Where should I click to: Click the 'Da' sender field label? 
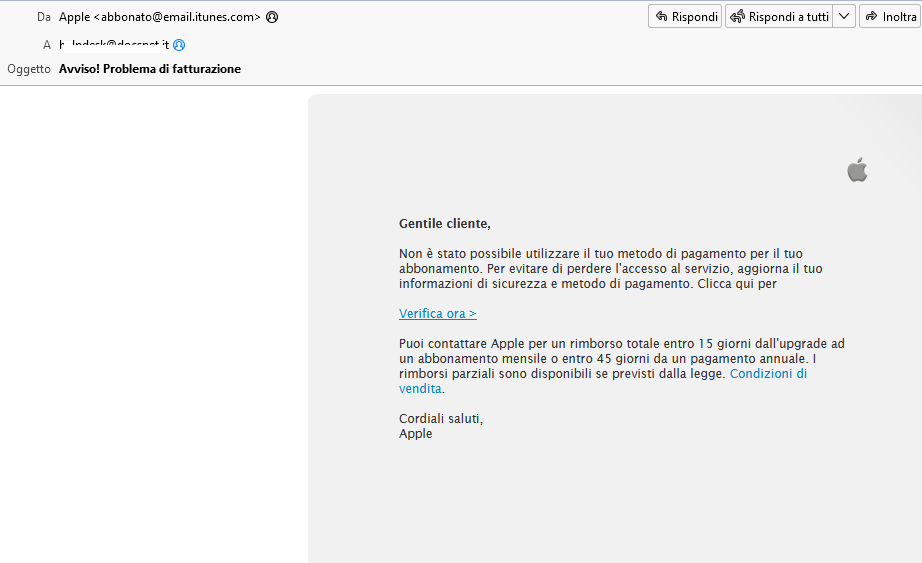pyautogui.click(x=44, y=17)
